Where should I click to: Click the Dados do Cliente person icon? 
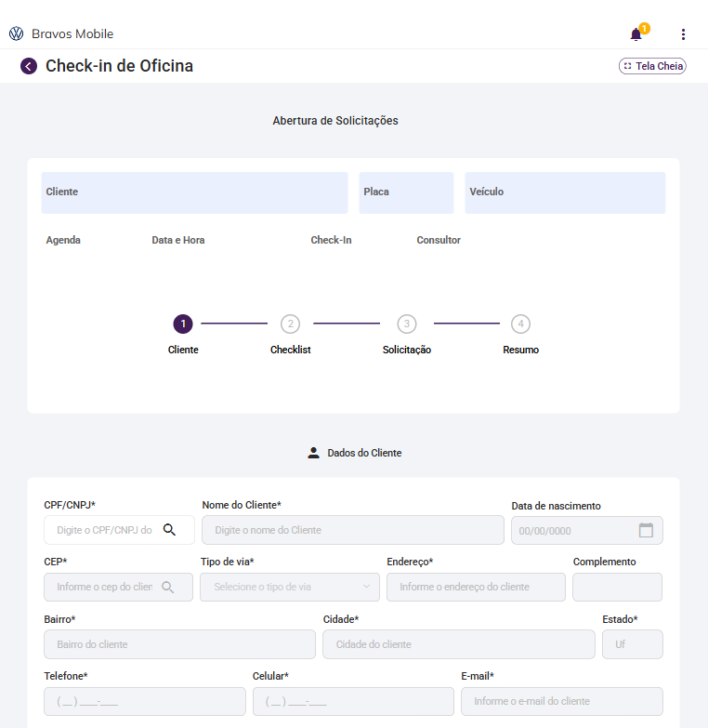pyautogui.click(x=314, y=454)
